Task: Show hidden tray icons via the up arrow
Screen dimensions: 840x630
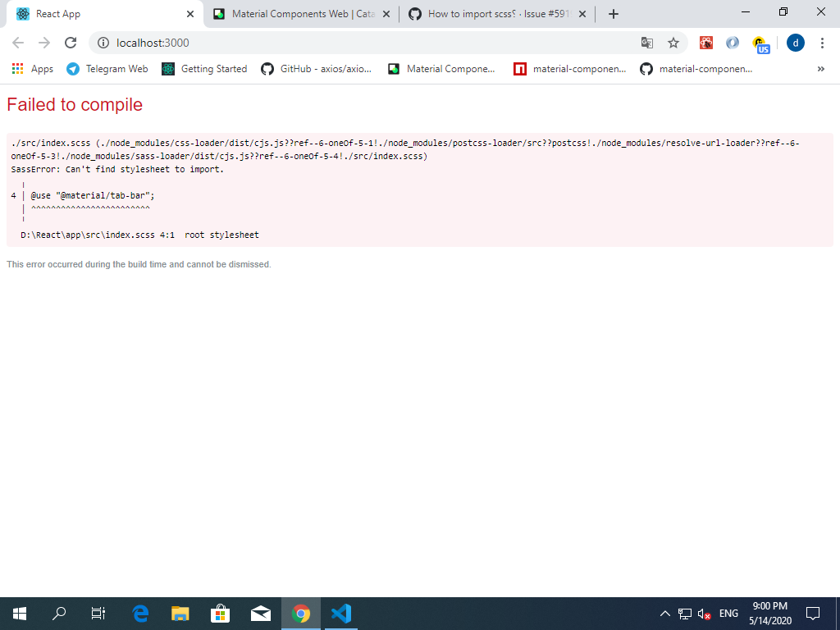Action: click(x=665, y=613)
